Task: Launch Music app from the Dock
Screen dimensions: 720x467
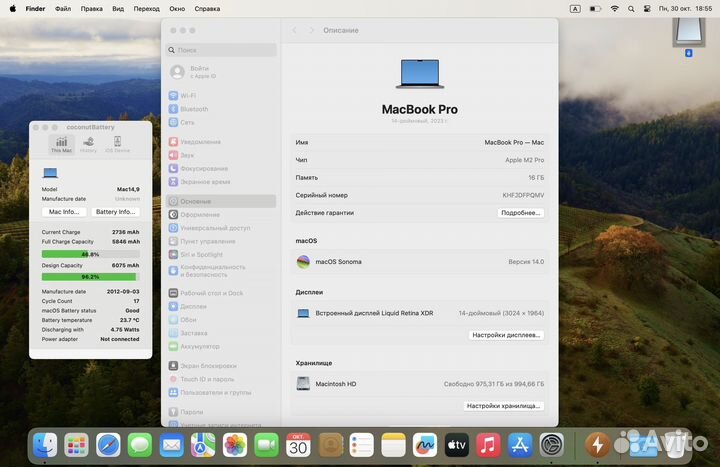Action: point(488,444)
